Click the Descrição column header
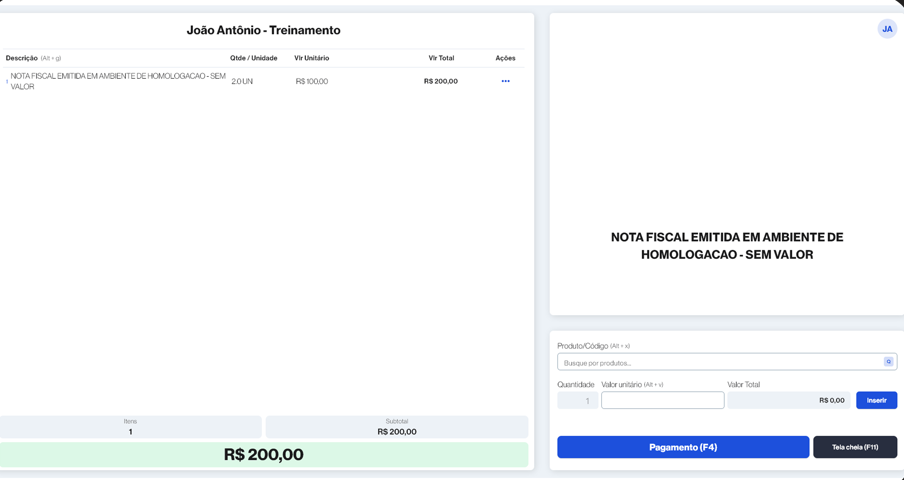Viewport: 904px width, 480px height. point(21,58)
